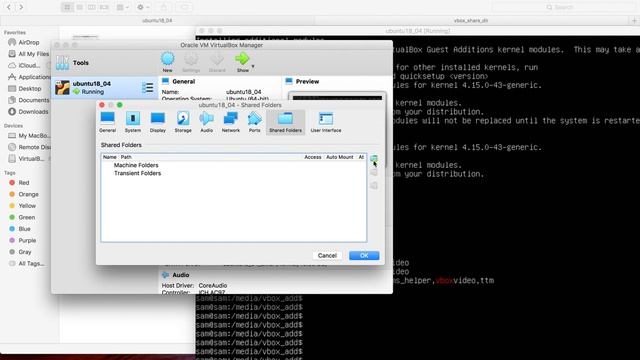The height and width of the screenshot is (360, 640).
Task: Switch Finder to icon view
Action: (x=67, y=7)
